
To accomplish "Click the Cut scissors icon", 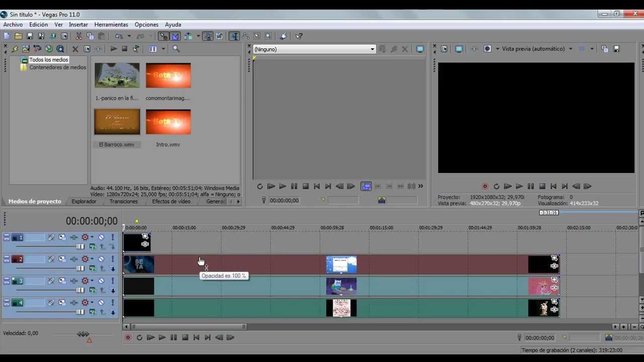I will (x=79, y=36).
